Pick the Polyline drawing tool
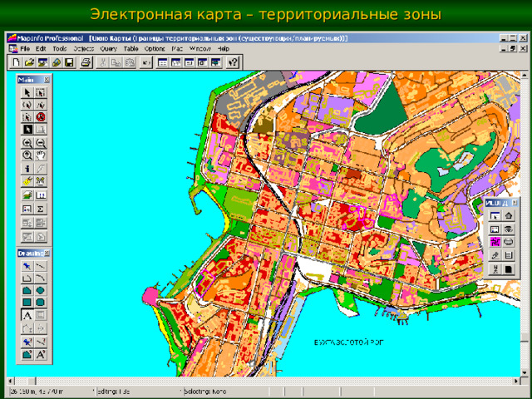The width and height of the screenshot is (532, 399). click(27, 278)
